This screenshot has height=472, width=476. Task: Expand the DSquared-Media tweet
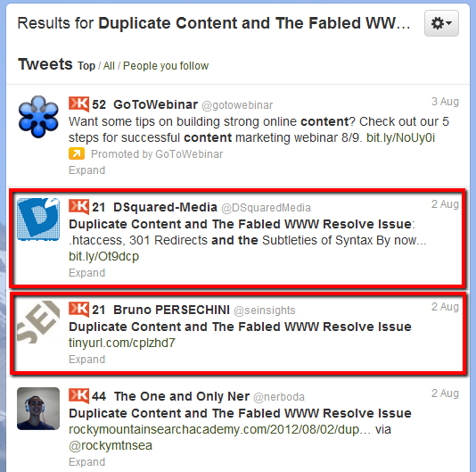pyautogui.click(x=86, y=273)
